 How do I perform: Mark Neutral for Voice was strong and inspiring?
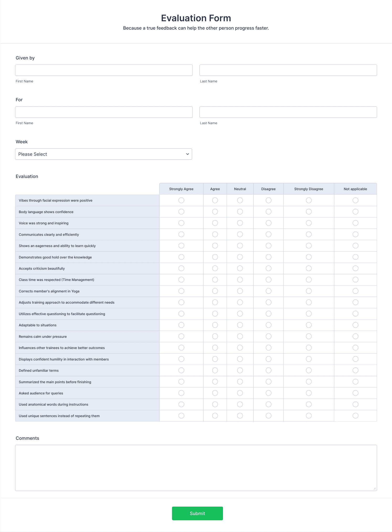click(x=240, y=223)
